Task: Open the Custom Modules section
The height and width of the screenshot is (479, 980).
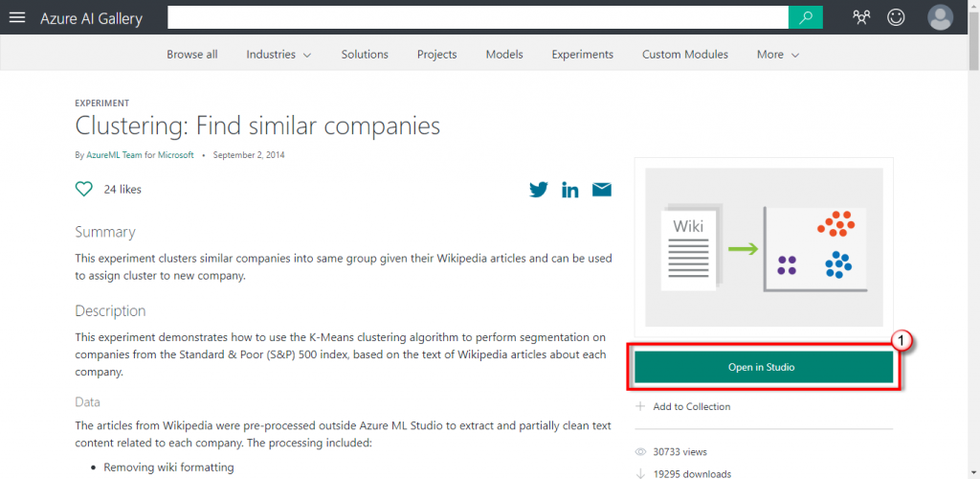Action: 685,55
